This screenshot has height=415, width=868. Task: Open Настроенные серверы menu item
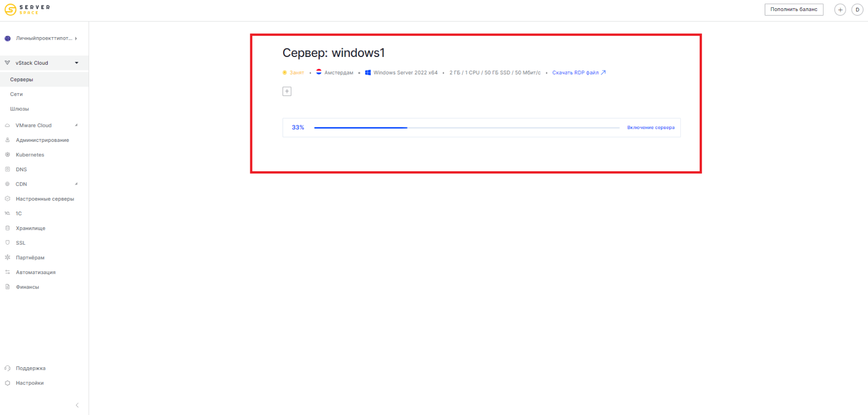click(x=45, y=199)
